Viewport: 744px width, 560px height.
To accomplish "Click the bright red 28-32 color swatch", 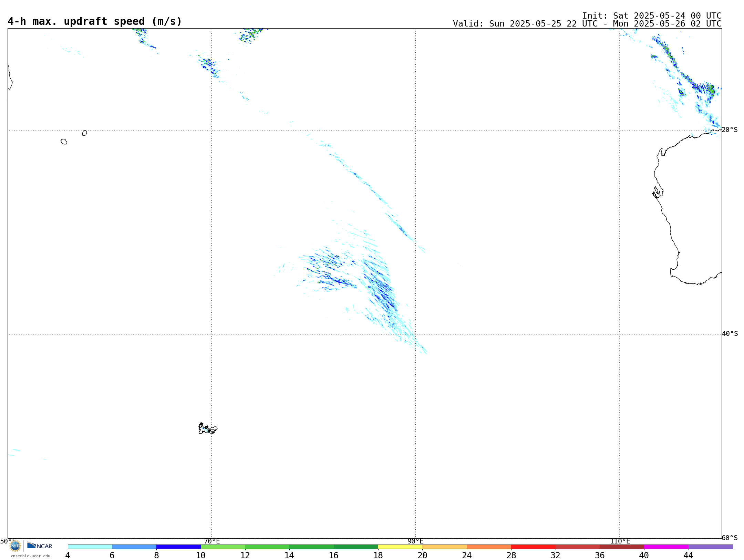I will tap(533, 547).
